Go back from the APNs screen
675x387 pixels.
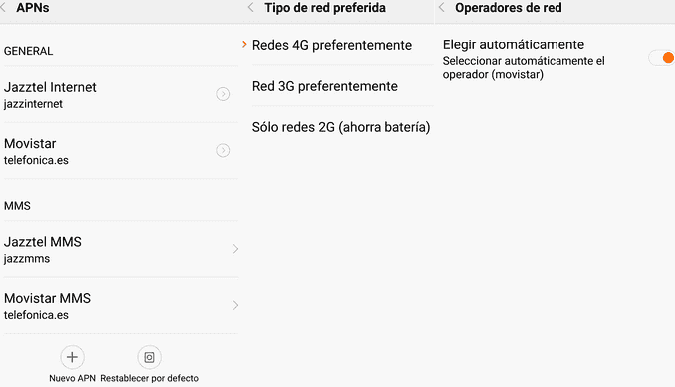3,7
